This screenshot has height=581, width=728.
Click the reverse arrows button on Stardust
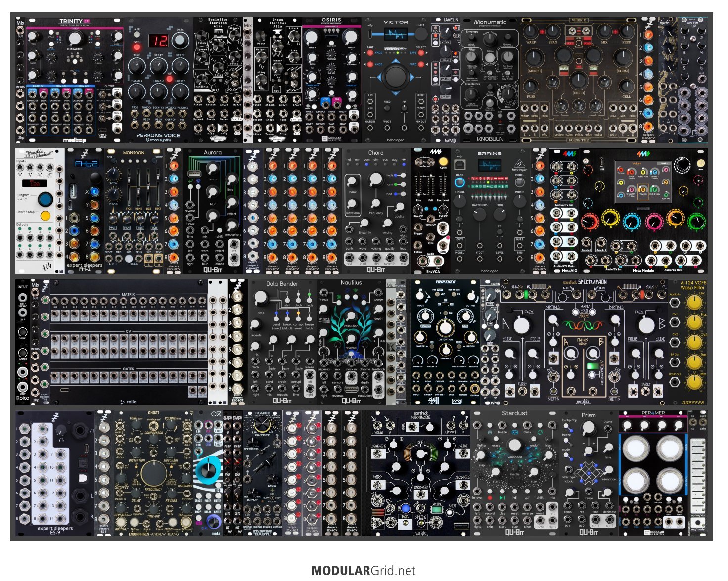(x=527, y=498)
